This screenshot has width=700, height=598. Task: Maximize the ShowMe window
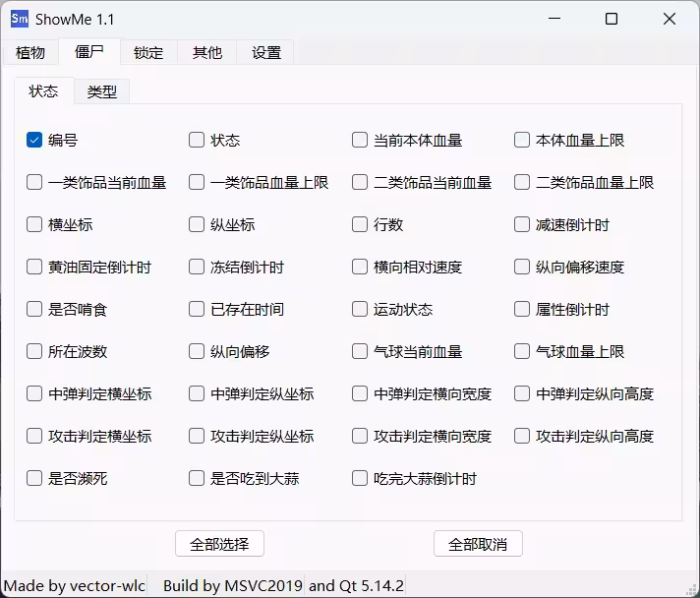(612, 19)
